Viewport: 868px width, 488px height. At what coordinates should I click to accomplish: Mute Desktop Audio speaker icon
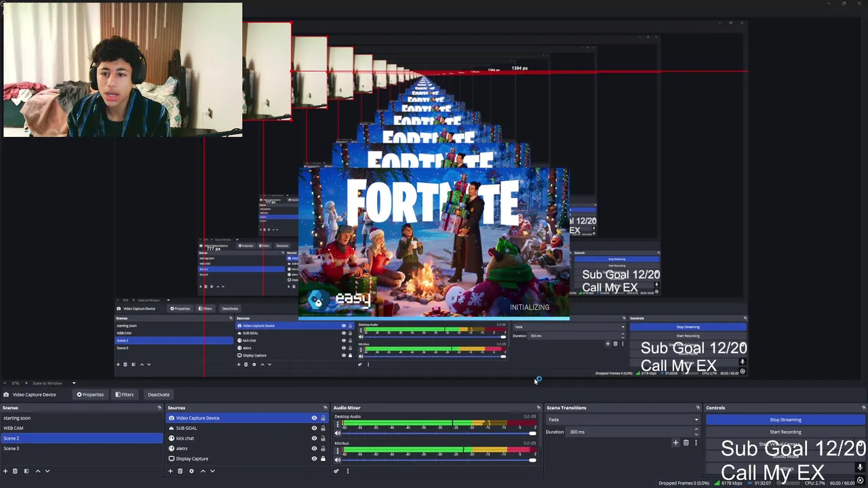pos(338,433)
